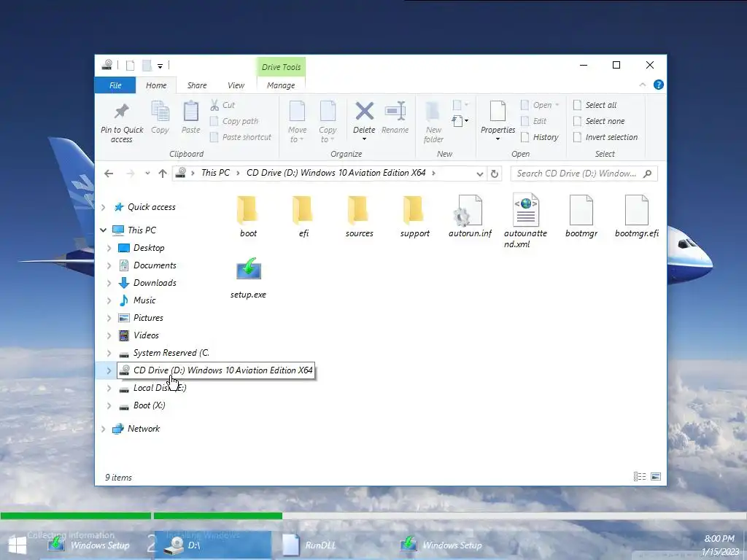This screenshot has height=560, width=747.
Task: Expand the Documents tree node
Action: pos(109,265)
